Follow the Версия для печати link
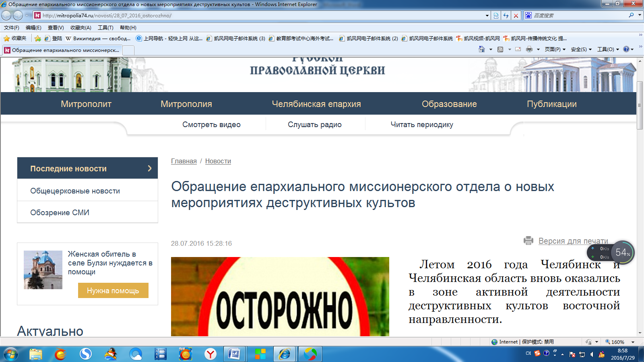This screenshot has height=362, width=644. tap(573, 241)
